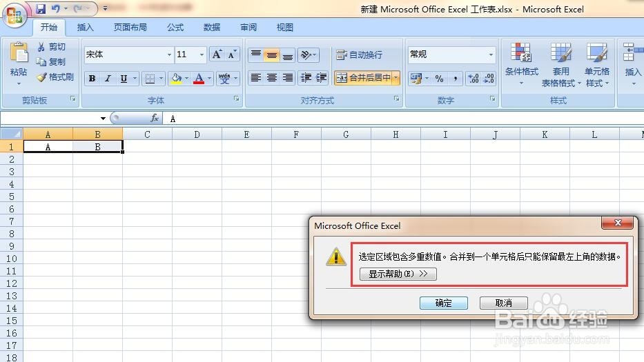Viewport: 644px width, 362px height.
Task: Apply fill color bucket
Action: (x=177, y=79)
